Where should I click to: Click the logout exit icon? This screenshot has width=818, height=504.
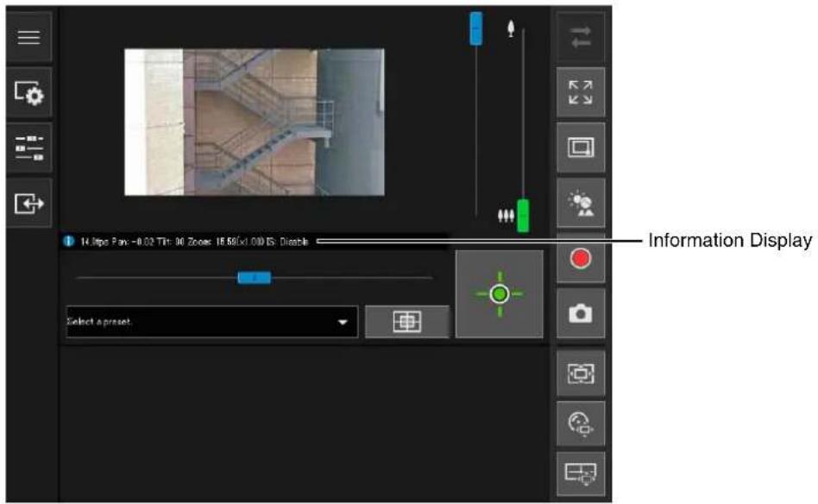pos(28,203)
